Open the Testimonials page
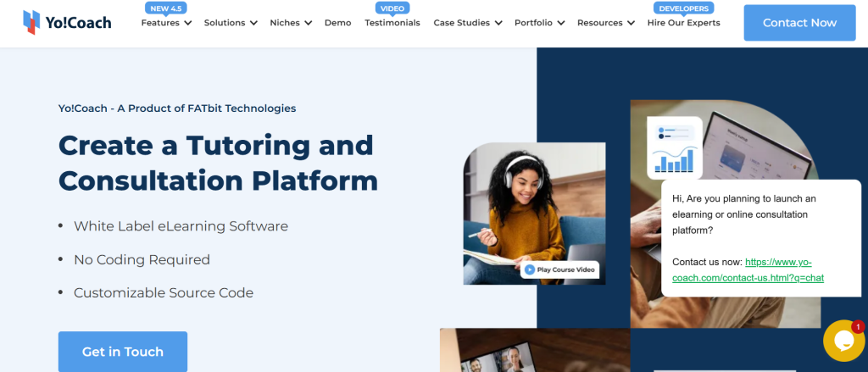The width and height of the screenshot is (868, 372). 392,23
